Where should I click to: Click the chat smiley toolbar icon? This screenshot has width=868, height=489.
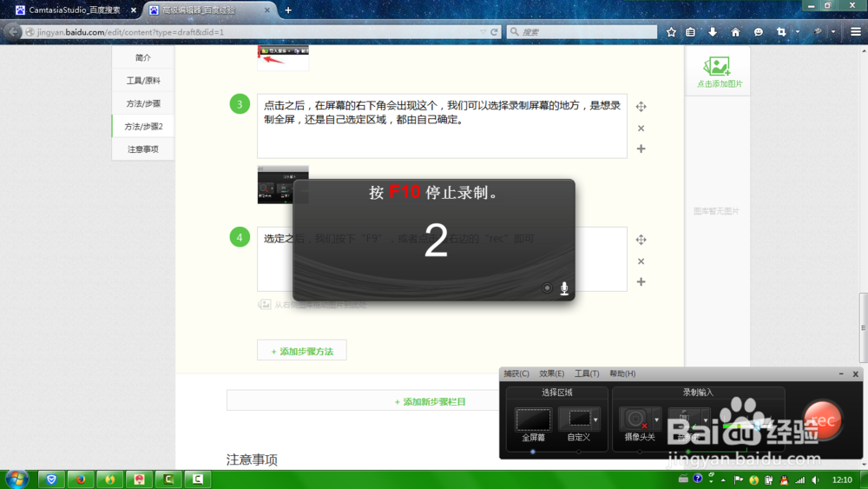(x=759, y=32)
